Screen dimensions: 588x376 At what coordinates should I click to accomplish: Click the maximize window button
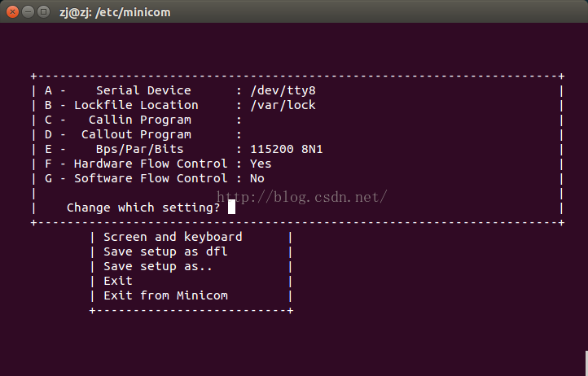(44, 12)
